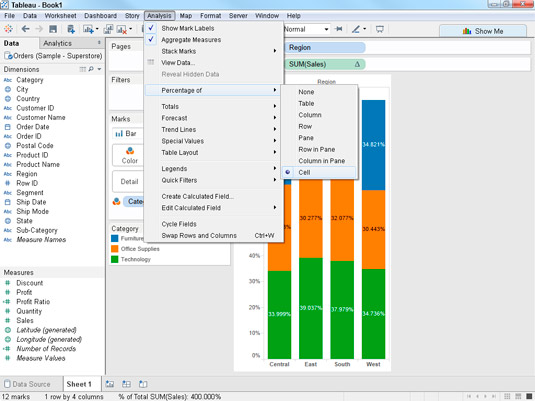Expand the Totals submenu
The image size is (535, 401).
point(214,106)
